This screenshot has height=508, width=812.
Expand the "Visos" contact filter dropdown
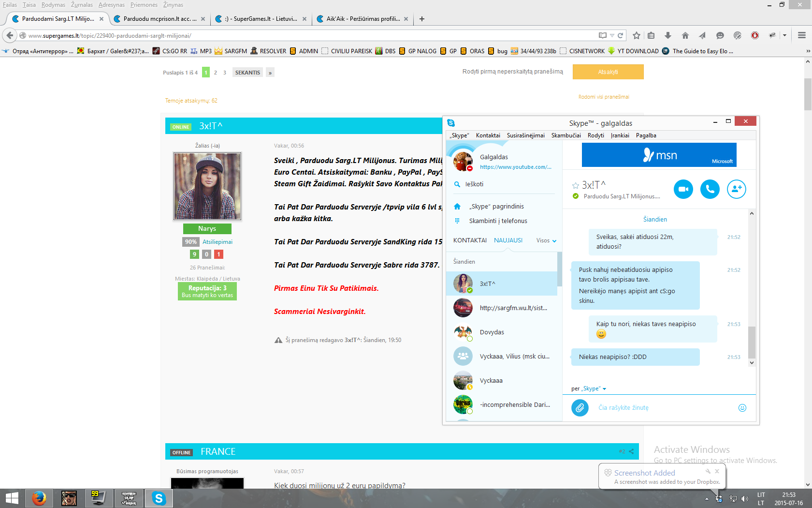(x=547, y=240)
